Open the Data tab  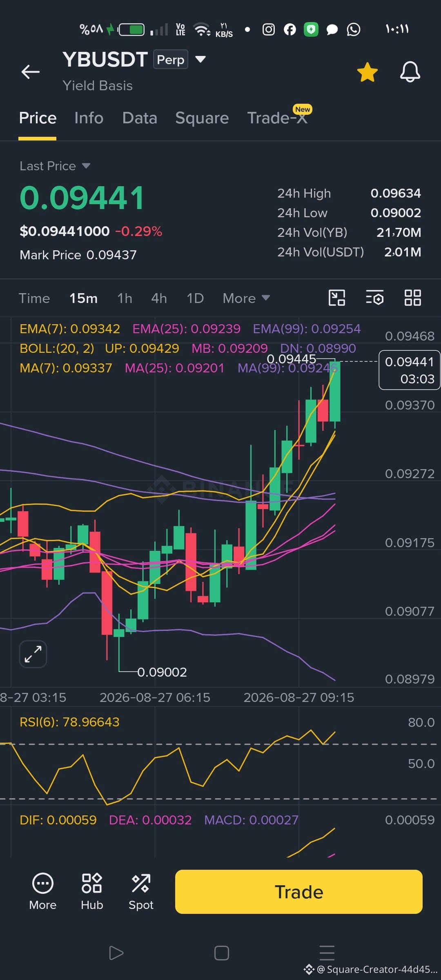point(140,118)
